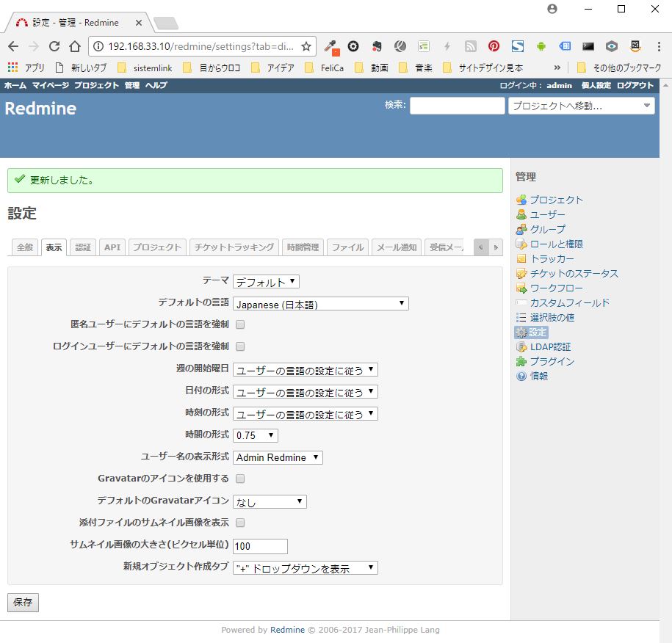Open プロジェクト in the admin sidebar
Screen dimensions: 672x643
pyautogui.click(x=556, y=200)
